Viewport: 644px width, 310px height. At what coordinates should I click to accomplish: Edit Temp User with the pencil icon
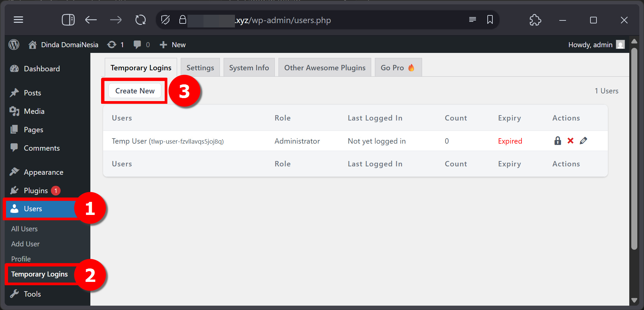583,141
